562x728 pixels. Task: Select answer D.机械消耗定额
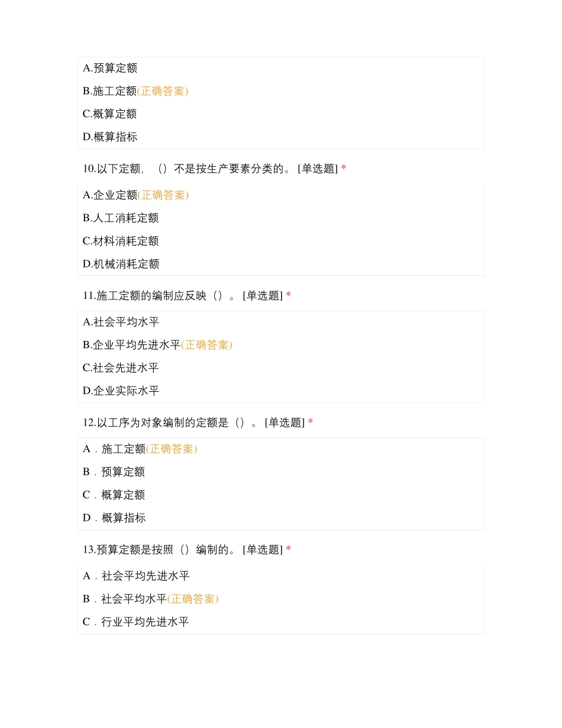[121, 264]
